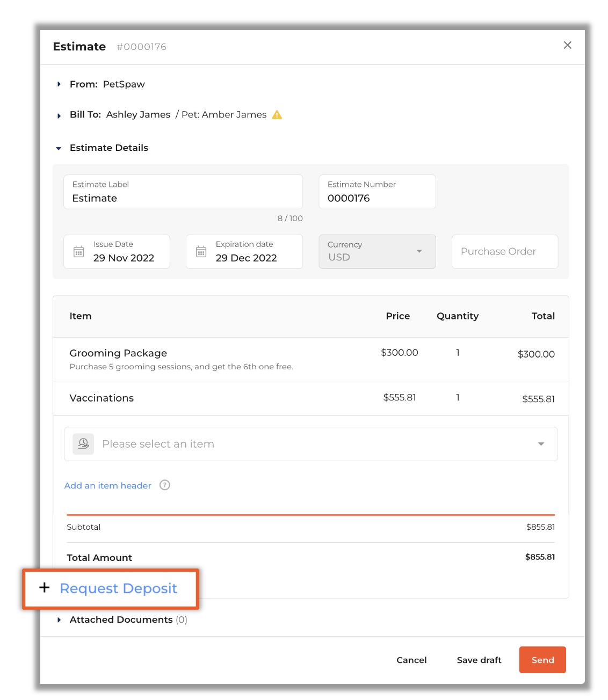Click the Issue Date value 29 Nov 2022
Image resolution: width=608 pixels, height=700 pixels.
(x=124, y=258)
